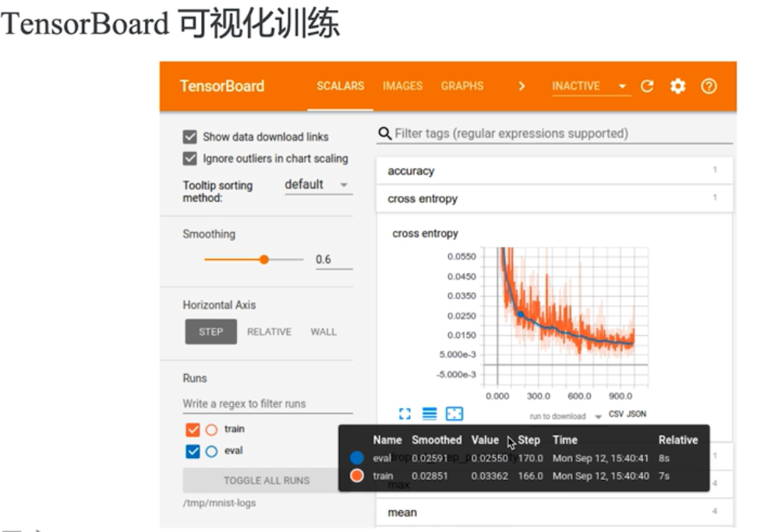
Task: Click the chart expand icon below cross entropy
Action: (x=403, y=414)
